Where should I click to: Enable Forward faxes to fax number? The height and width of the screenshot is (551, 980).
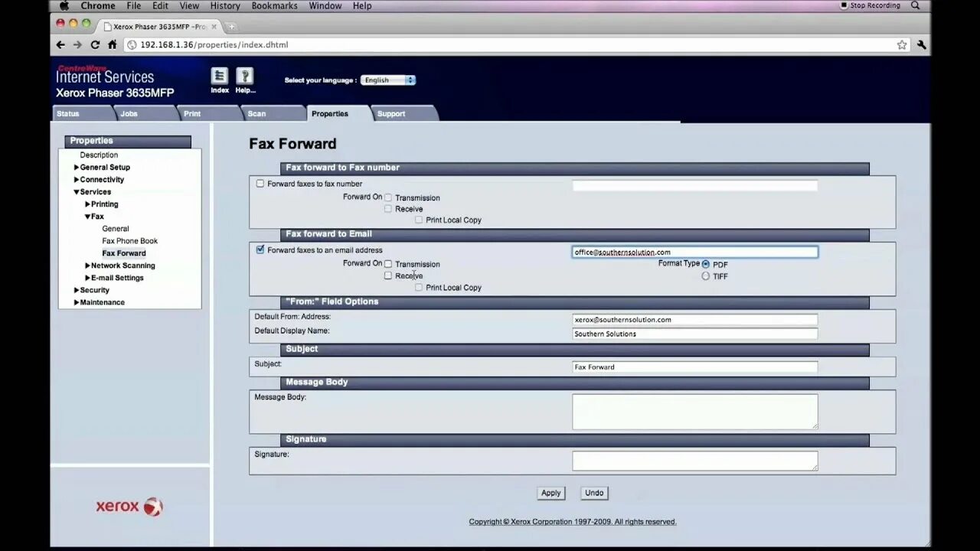click(260, 184)
